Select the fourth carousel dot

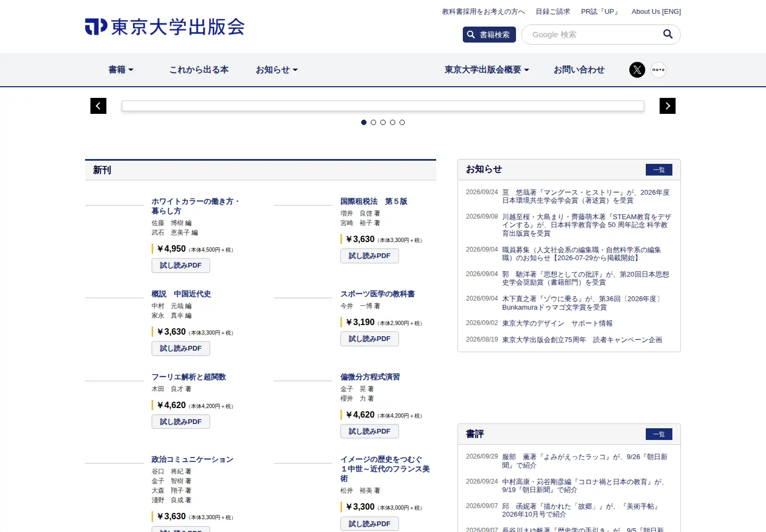[393, 122]
